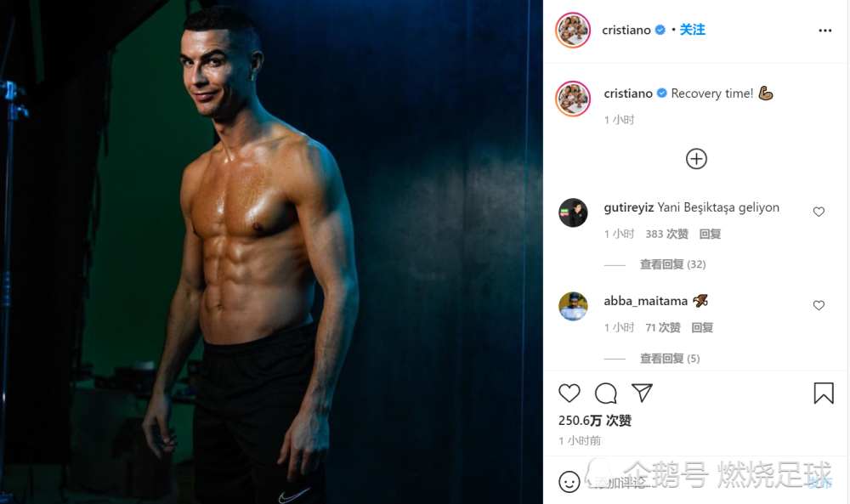The width and height of the screenshot is (850, 504).
Task: Expand gutireyiz's 32 replies
Action: [672, 264]
